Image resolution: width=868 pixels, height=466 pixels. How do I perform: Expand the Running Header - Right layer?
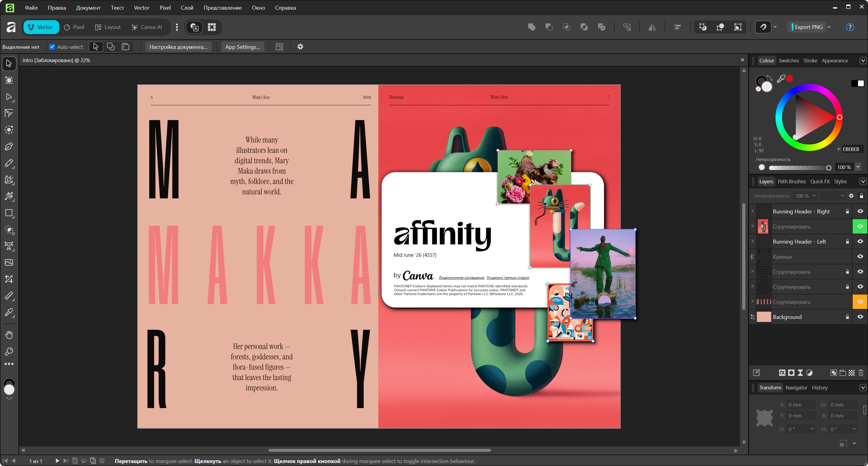(753, 211)
